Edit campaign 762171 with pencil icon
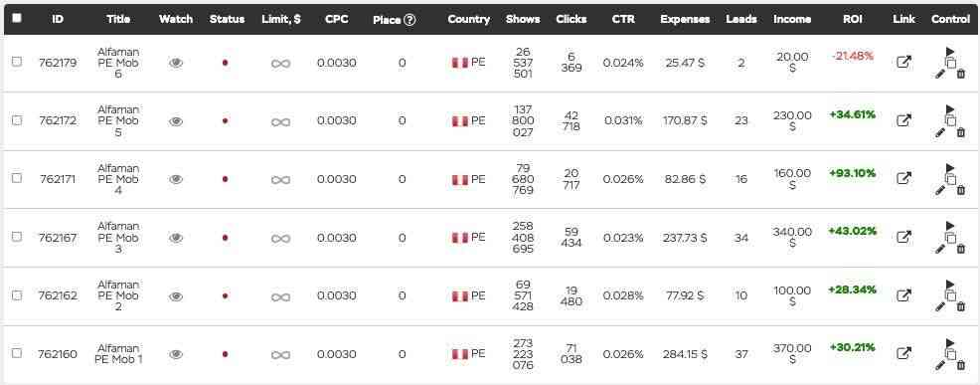This screenshot has height=385, width=980. (x=940, y=190)
